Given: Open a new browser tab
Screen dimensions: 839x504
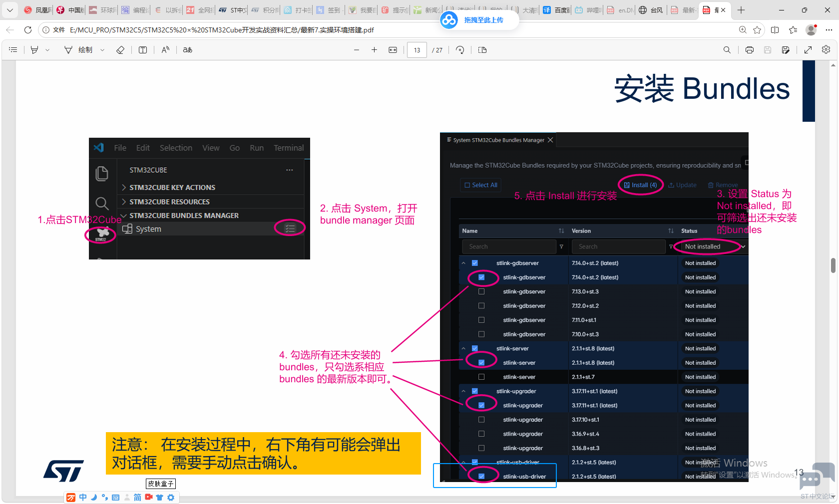Looking at the screenshot, I should [741, 10].
